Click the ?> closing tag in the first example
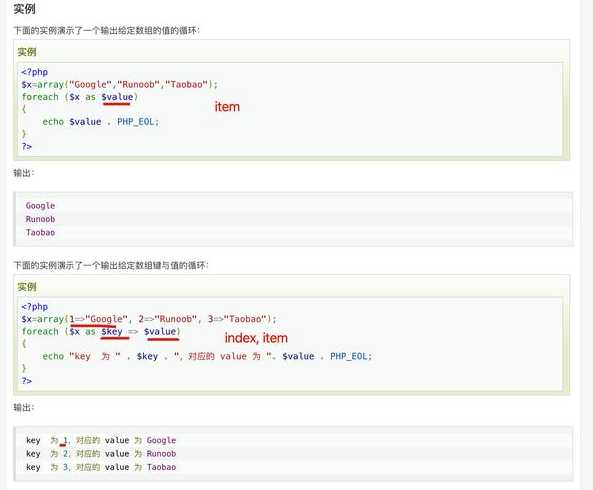Screen dimensions: 593x490 (x=26, y=146)
